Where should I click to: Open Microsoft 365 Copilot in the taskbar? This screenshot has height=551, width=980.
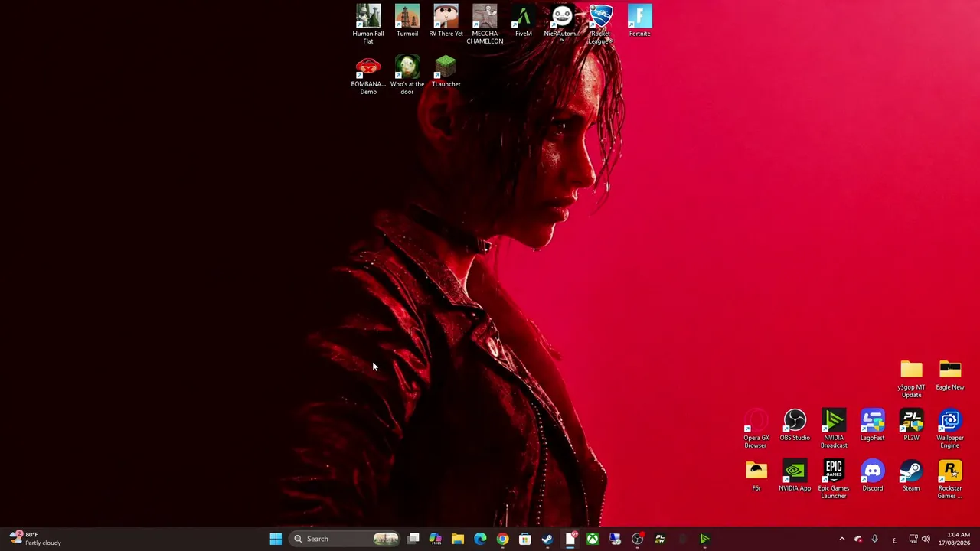click(436, 539)
